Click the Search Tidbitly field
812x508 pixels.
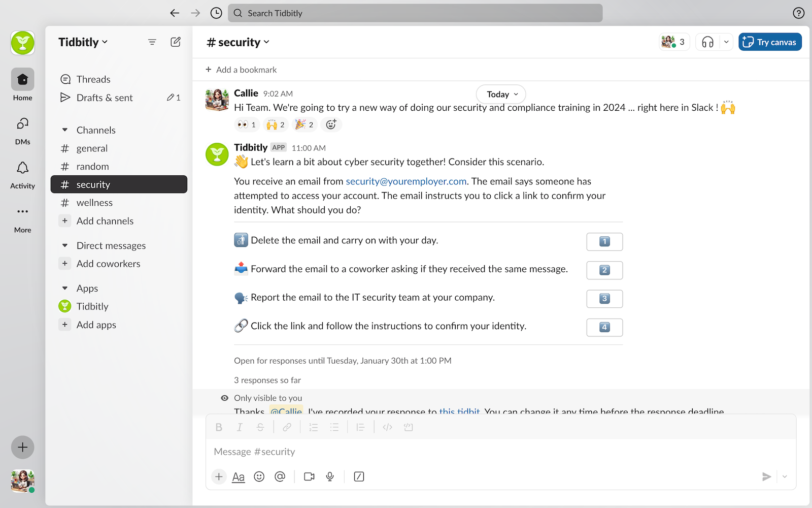tap(415, 13)
